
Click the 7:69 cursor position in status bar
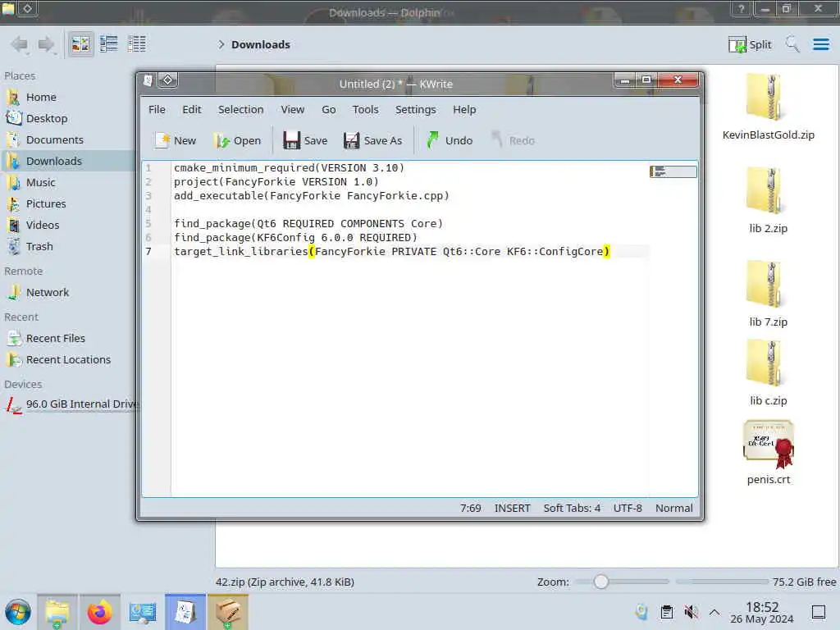tap(470, 508)
